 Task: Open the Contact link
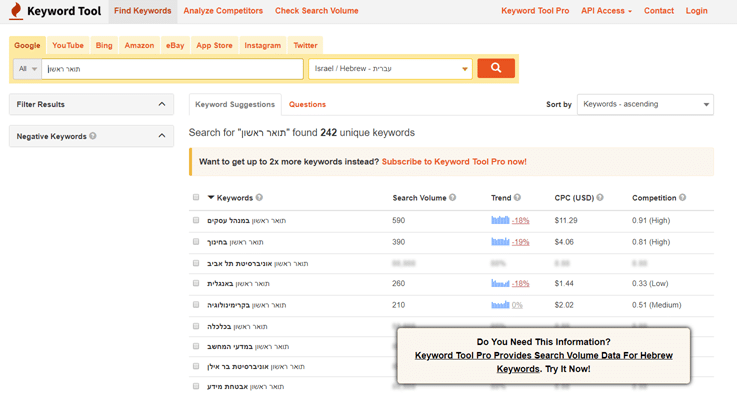pos(659,11)
